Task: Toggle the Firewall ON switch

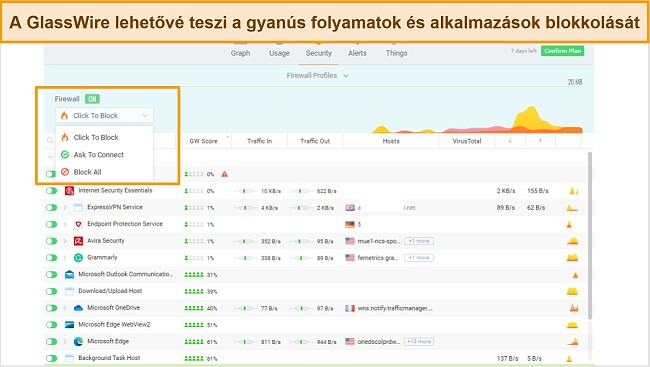Action: point(92,99)
